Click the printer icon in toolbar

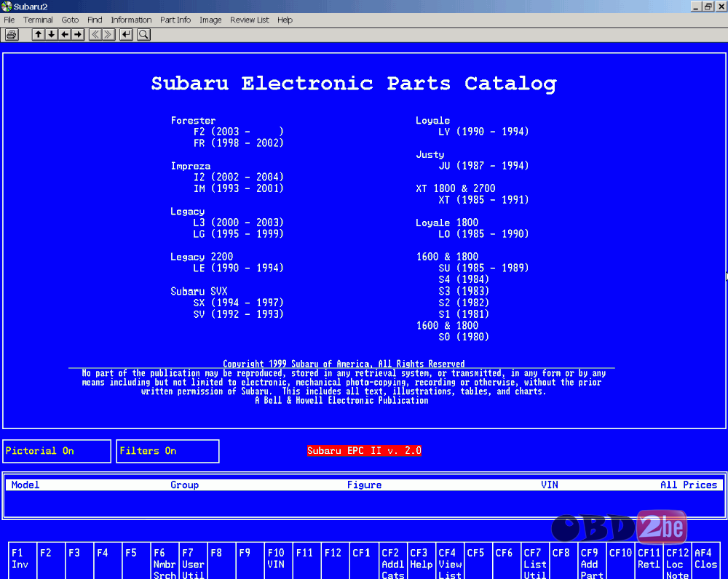coord(12,35)
